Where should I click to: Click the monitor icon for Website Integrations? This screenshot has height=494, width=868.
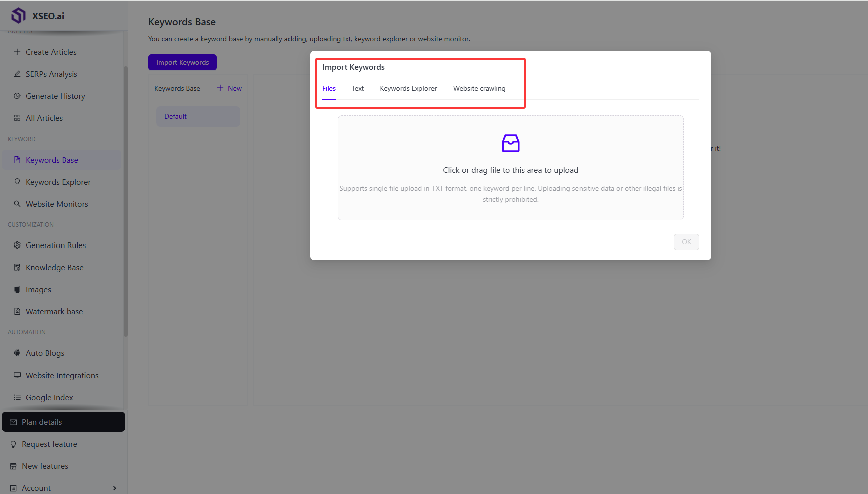(x=17, y=375)
